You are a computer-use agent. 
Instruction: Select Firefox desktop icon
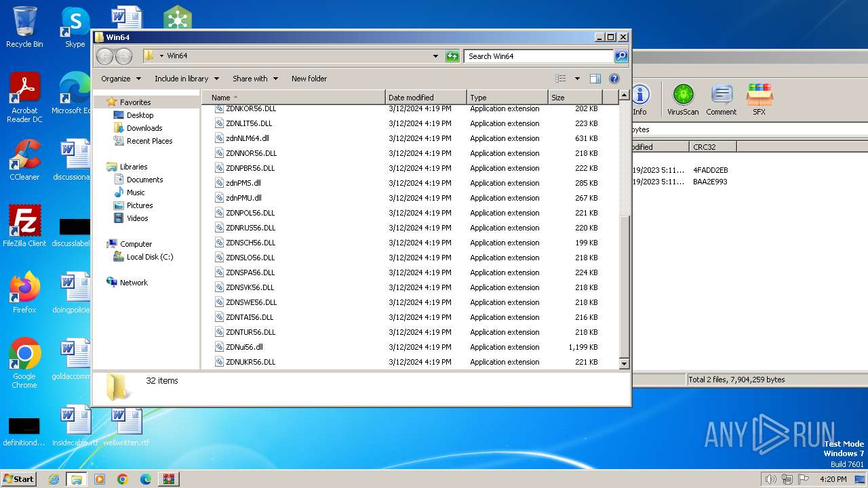coord(24,293)
